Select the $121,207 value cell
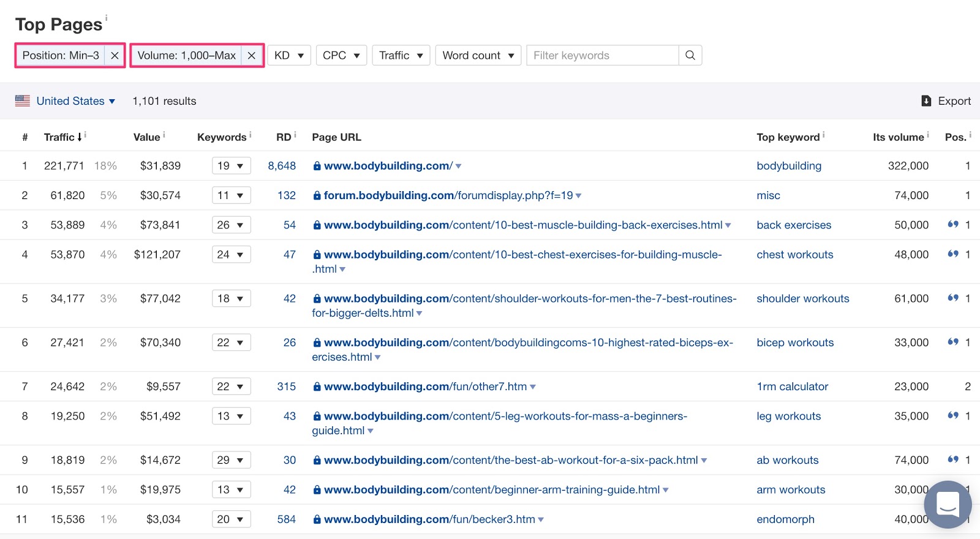The image size is (980, 539). (157, 254)
